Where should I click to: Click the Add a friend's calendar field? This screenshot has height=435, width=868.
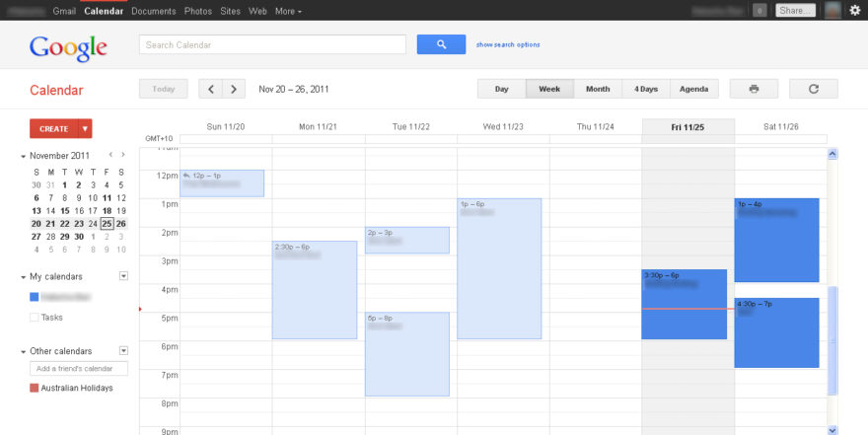(79, 369)
